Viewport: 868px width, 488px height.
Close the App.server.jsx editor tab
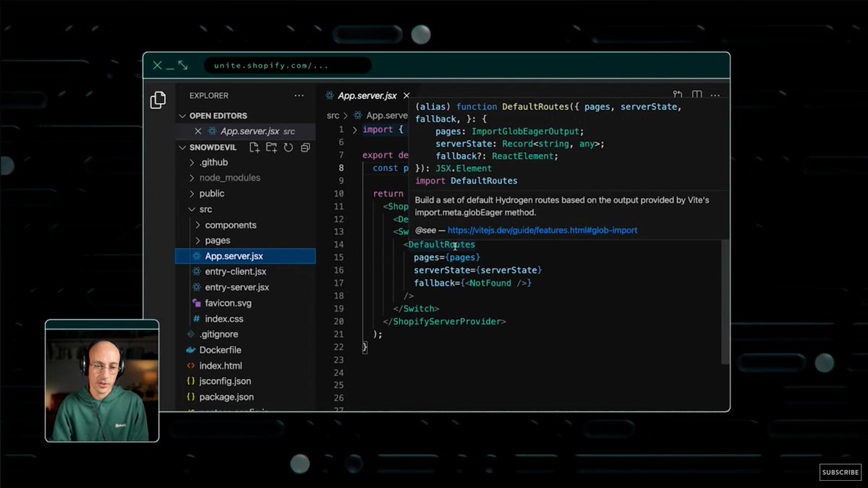coord(406,95)
